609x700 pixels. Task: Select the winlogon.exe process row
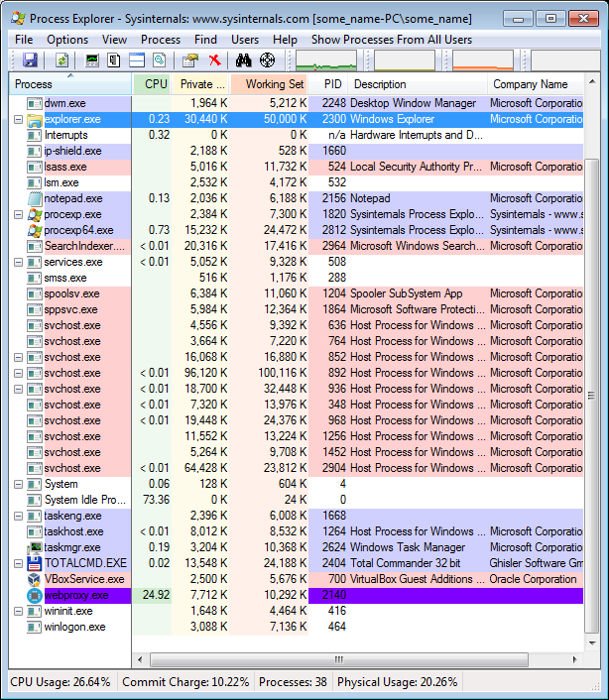tap(296, 627)
